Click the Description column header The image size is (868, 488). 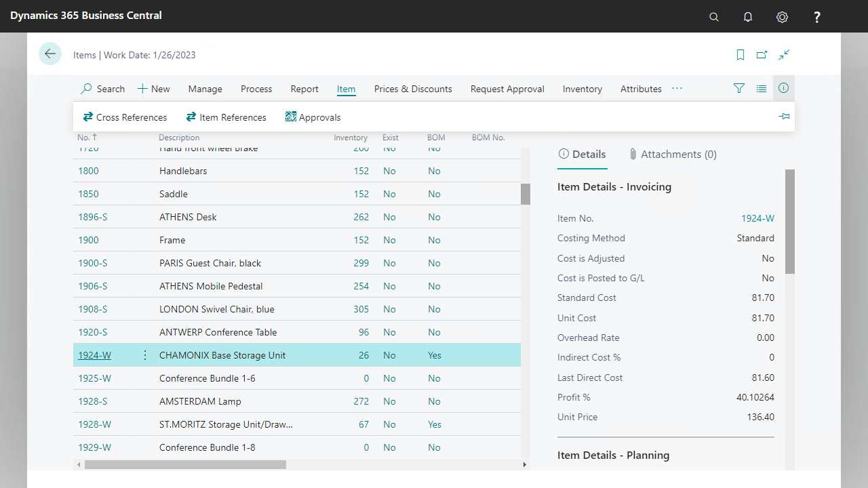coord(179,138)
